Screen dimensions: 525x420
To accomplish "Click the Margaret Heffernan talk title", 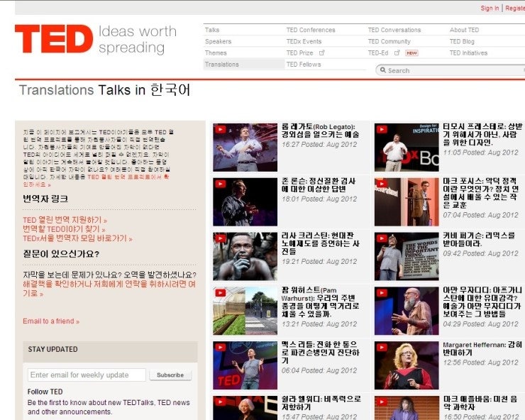I will click(482, 348).
